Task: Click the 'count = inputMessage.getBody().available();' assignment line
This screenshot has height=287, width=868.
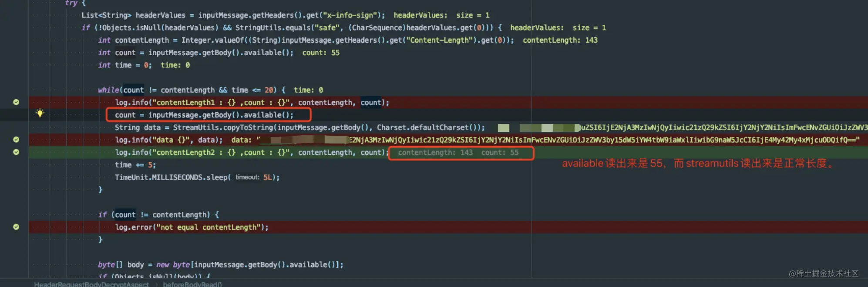Action: 204,115
